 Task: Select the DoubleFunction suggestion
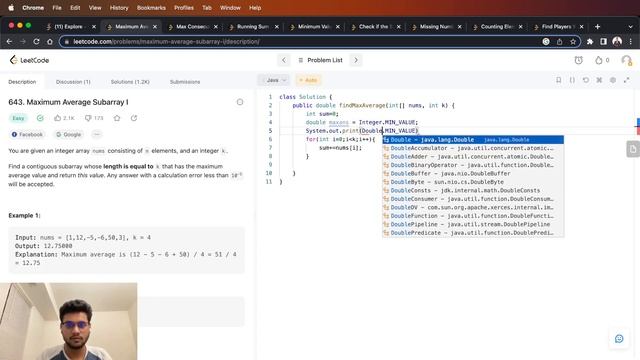point(473,216)
